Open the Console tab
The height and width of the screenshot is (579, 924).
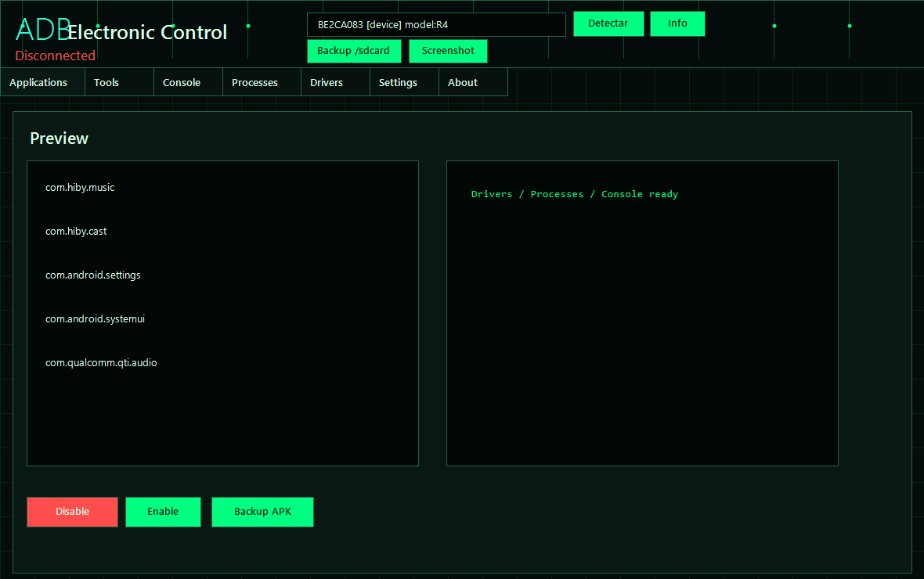[189, 82]
